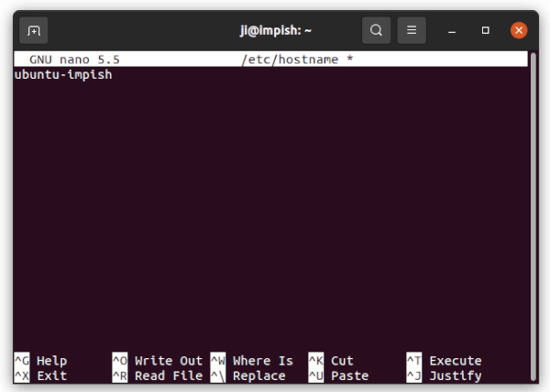
Task: Maximize the terminal window
Action: 486,30
